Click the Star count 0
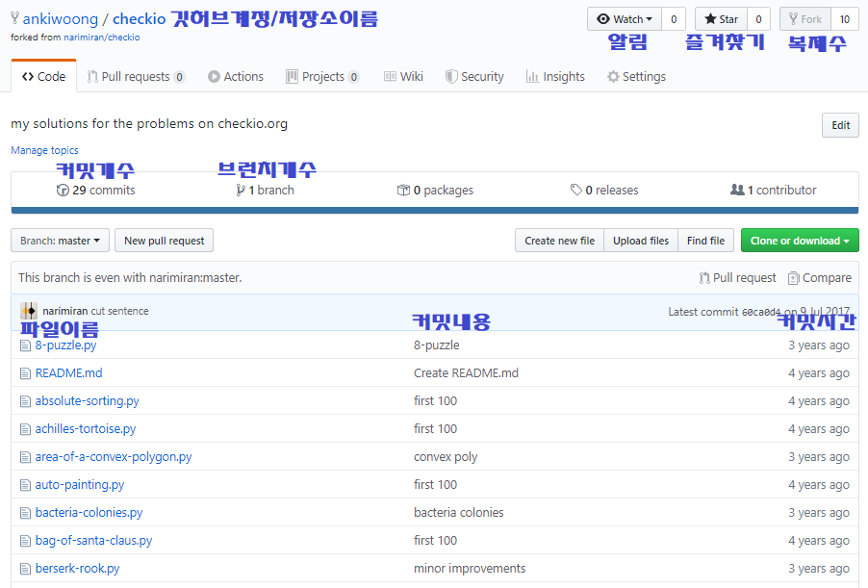The height and width of the screenshot is (588, 868). pyautogui.click(x=758, y=19)
